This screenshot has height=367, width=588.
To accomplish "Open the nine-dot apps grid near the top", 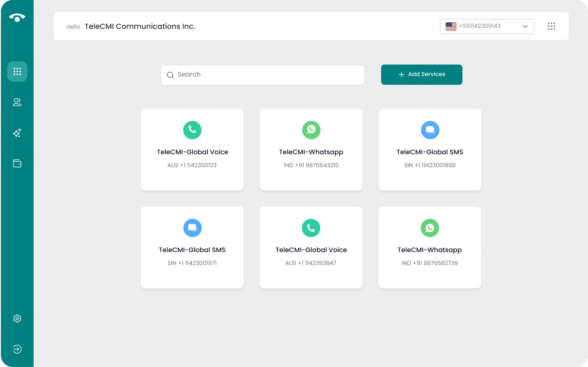I will [551, 26].
